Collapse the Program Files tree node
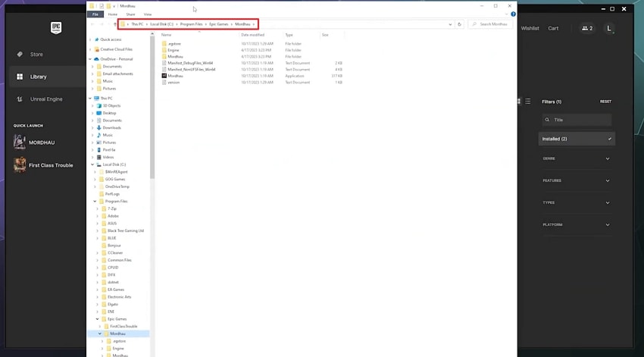This screenshot has width=644, height=357. pyautogui.click(x=95, y=202)
